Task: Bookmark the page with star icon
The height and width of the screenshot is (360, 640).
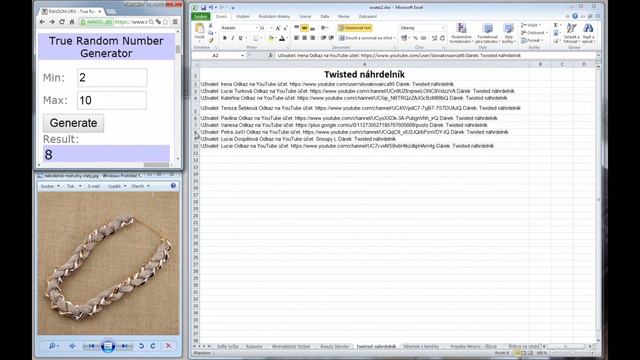Action: pyautogui.click(x=166, y=22)
